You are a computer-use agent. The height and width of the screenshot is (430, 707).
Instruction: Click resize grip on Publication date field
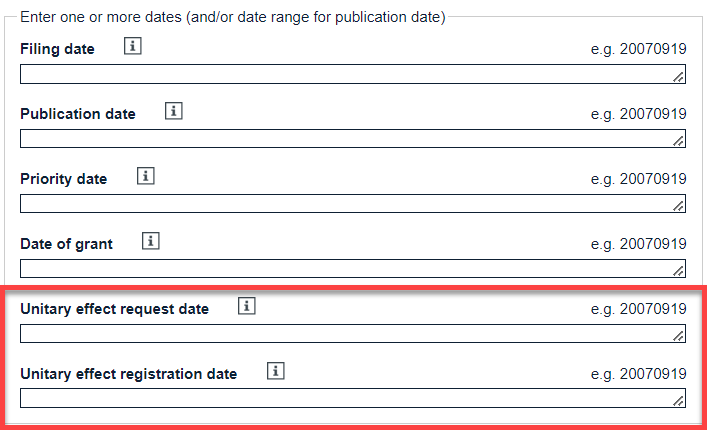(679, 141)
